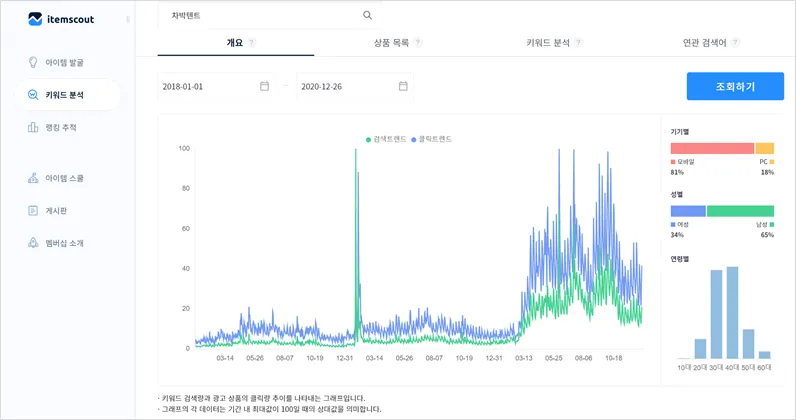
Task: Click the green 남성 gender bar segment
Action: pyautogui.click(x=740, y=211)
